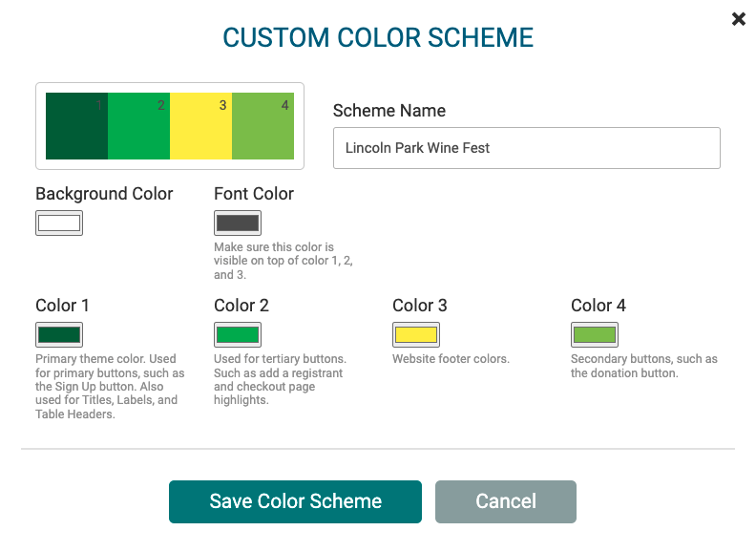This screenshot has width=756, height=552.
Task: Pick the Color 1 dark green swatch
Action: coord(59,335)
